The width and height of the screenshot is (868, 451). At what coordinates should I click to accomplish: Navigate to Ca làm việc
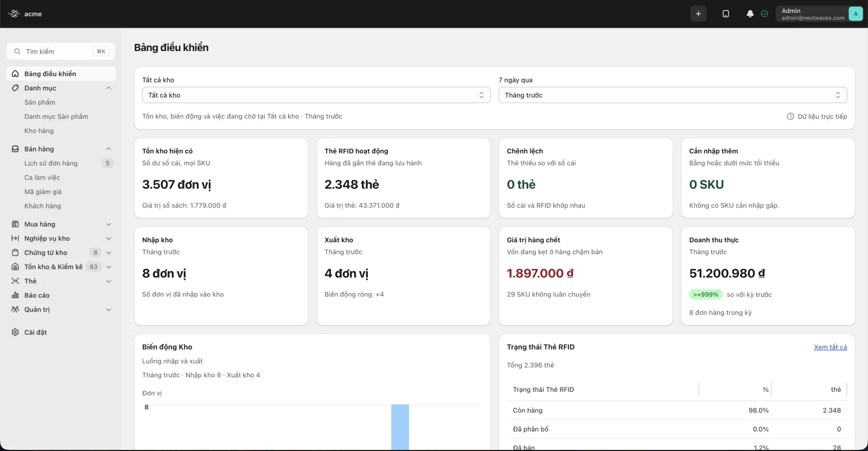pyautogui.click(x=42, y=177)
